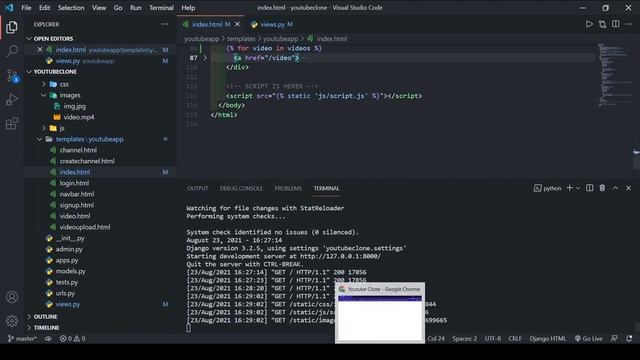This screenshot has width=640, height=360.
Task: Collapse the Open Editors section
Action: pos(54,38)
